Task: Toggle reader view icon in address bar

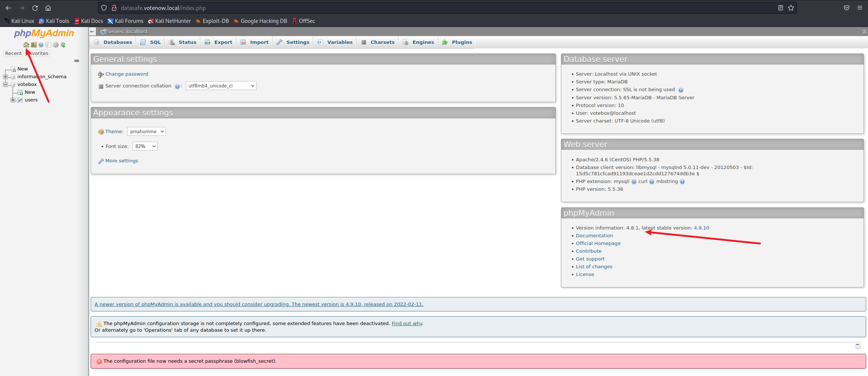Action: click(781, 8)
